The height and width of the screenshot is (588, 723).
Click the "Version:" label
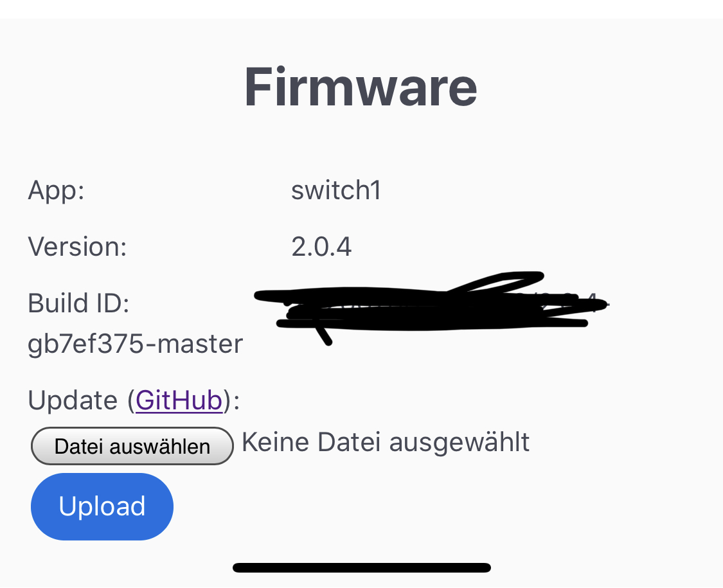77,247
